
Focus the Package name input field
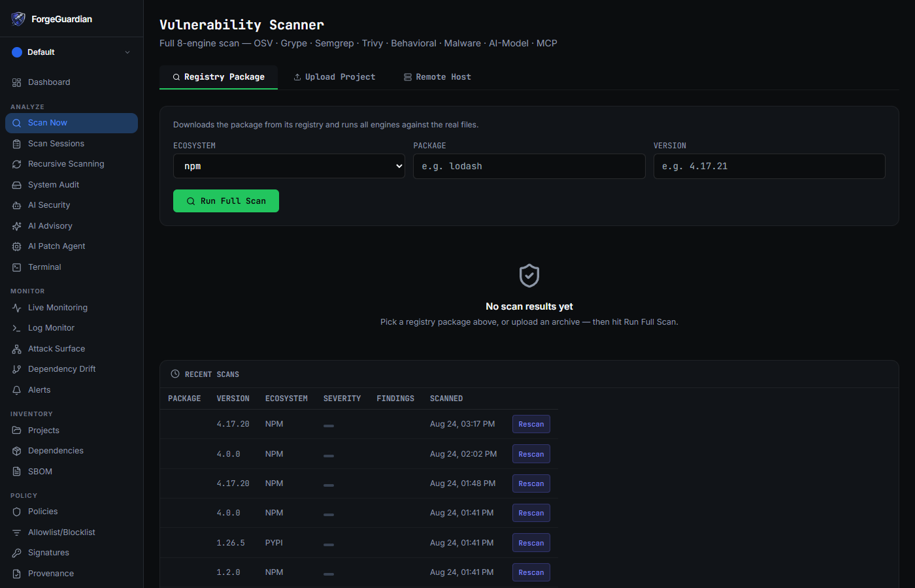(529, 166)
